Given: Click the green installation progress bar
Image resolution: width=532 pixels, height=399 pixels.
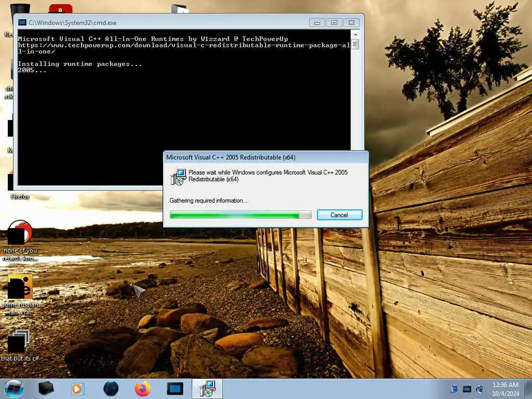Looking at the screenshot, I should point(240,215).
